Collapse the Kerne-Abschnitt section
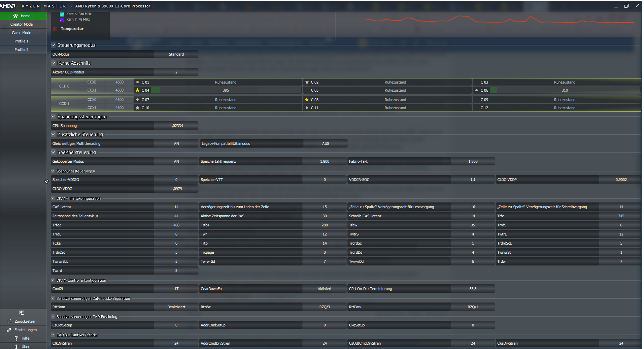 [53, 63]
